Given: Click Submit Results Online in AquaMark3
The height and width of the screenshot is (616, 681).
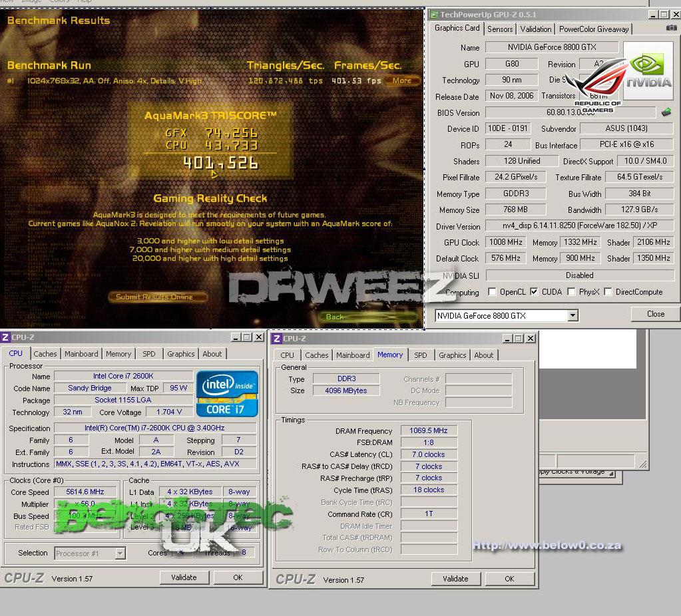Looking at the screenshot, I should point(157,297).
